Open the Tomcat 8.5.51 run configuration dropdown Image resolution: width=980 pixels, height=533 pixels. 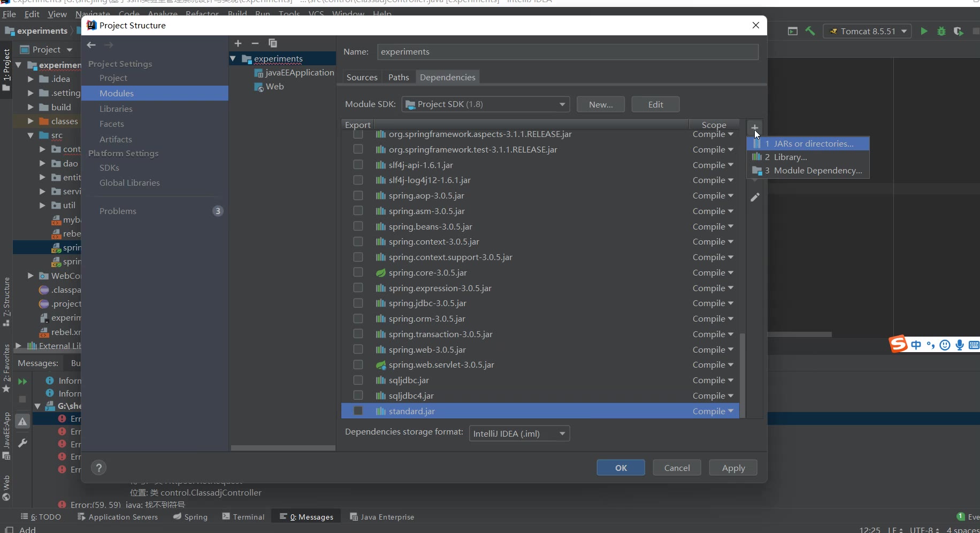[867, 31]
